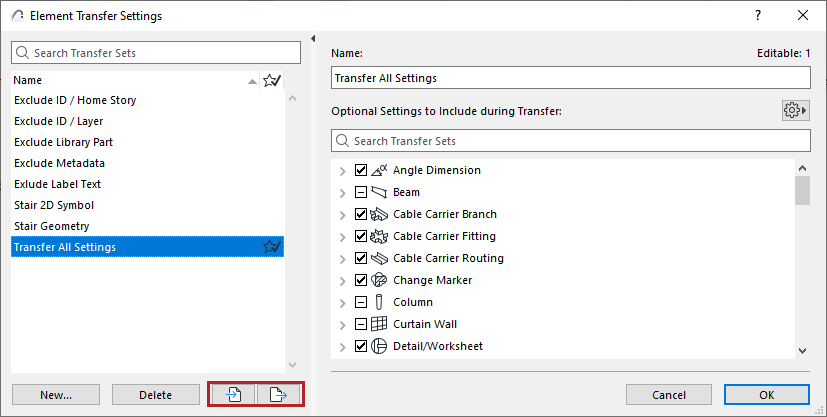Click the Change Marker element icon
This screenshot has width=827, height=417.
[379, 280]
